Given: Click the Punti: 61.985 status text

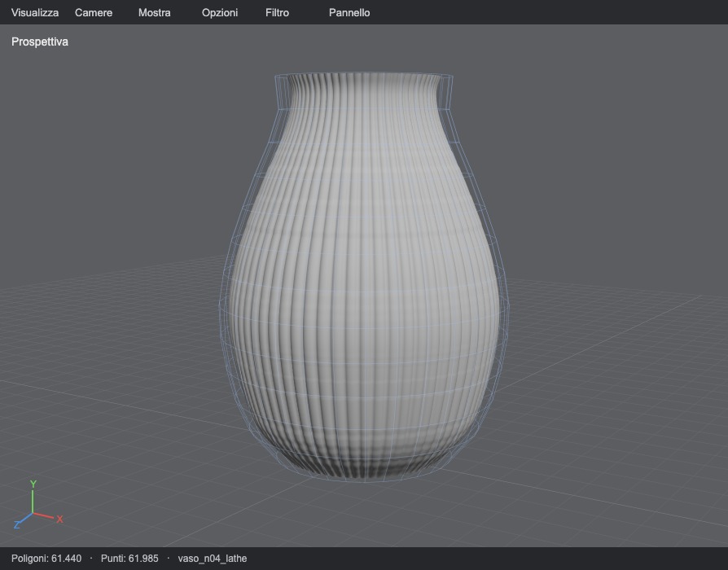Looking at the screenshot, I should coord(129,559).
